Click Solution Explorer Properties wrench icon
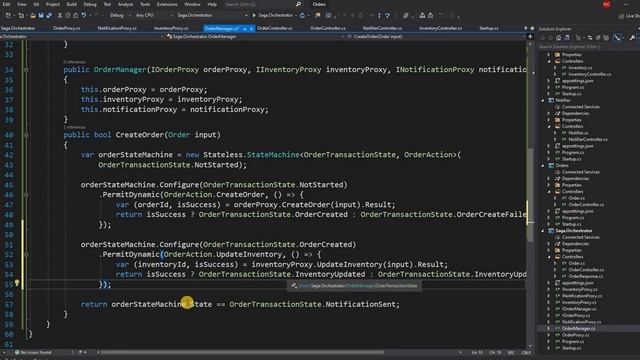Viewport: 640px width, 360px height. [x=632, y=38]
